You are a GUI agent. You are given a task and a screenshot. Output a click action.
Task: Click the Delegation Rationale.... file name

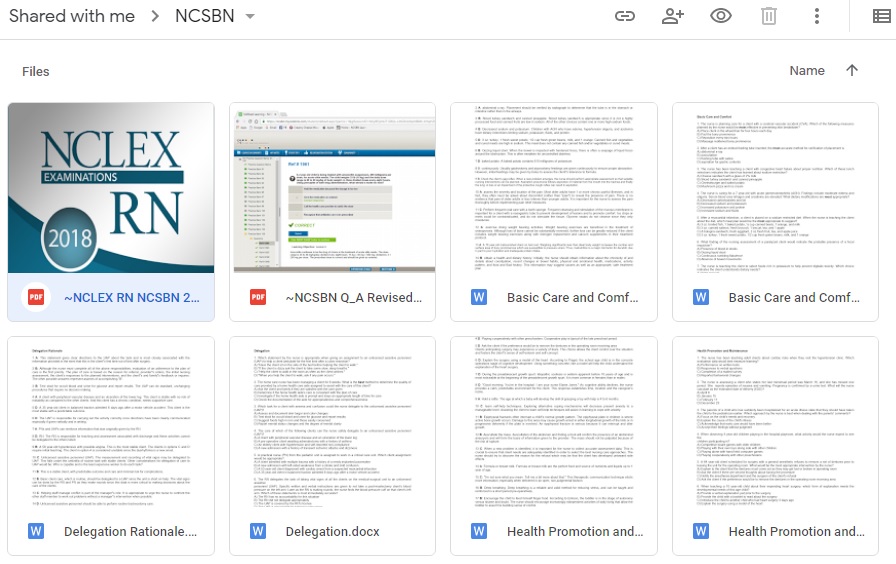[130, 532]
